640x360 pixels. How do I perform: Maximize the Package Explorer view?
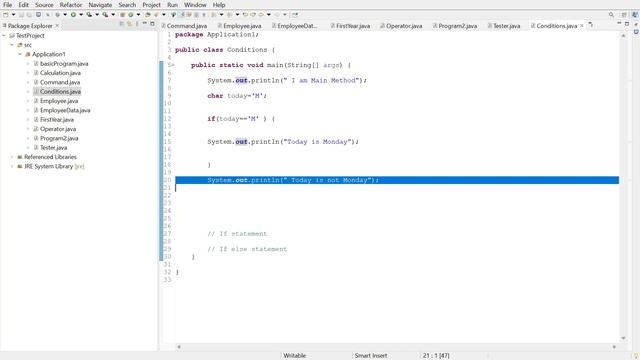(x=152, y=24)
